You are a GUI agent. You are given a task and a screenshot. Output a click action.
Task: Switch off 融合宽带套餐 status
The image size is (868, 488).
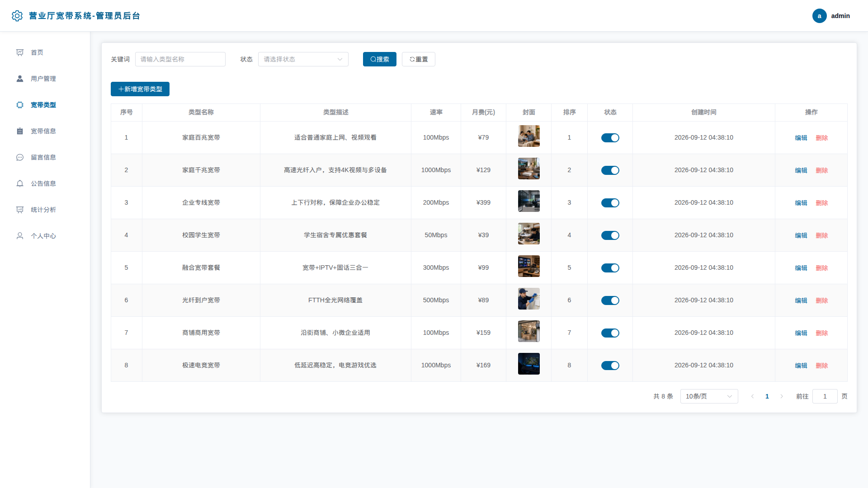(610, 268)
